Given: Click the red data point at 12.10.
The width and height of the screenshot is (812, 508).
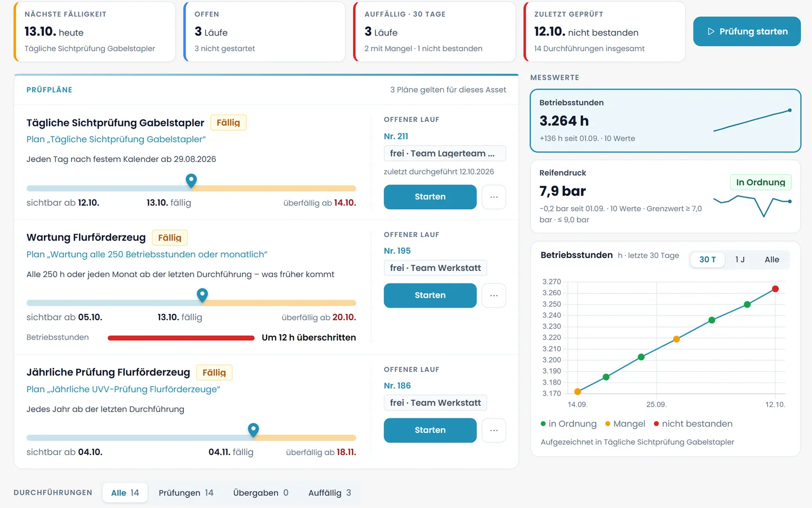Looking at the screenshot, I should (775, 289).
